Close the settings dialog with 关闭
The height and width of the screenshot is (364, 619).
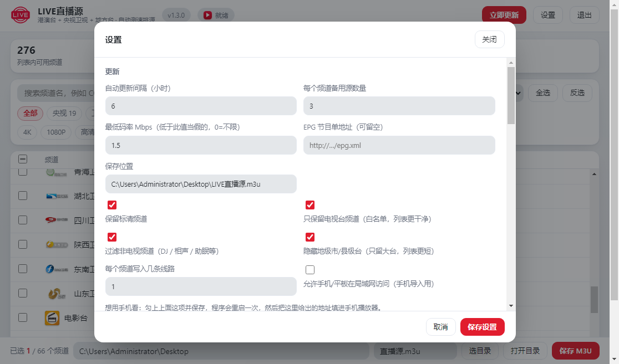[x=490, y=39]
